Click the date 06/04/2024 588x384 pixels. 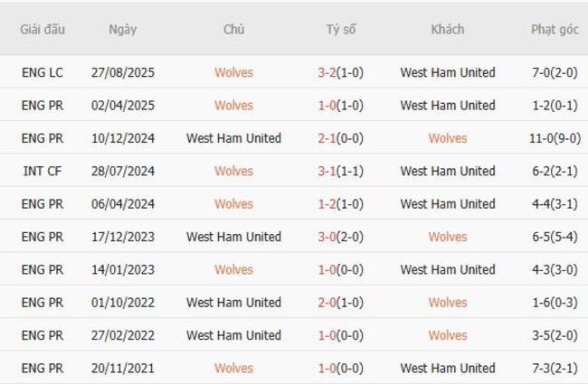pyautogui.click(x=122, y=203)
